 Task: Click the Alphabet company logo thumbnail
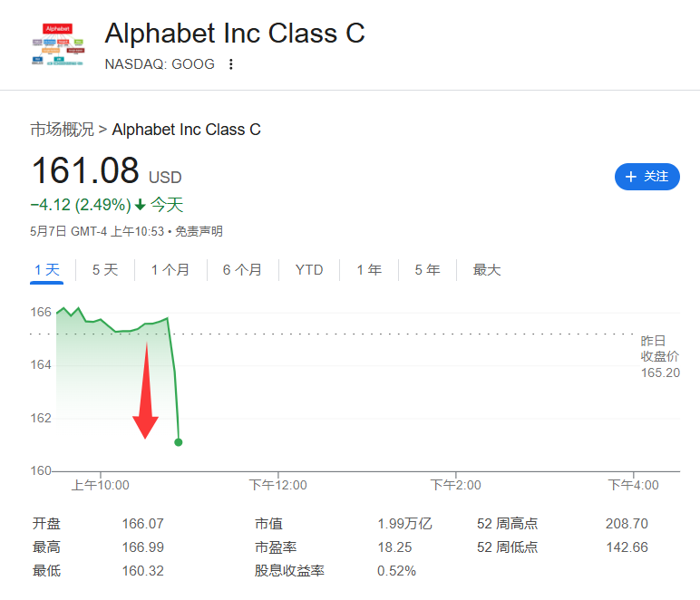[x=58, y=44]
